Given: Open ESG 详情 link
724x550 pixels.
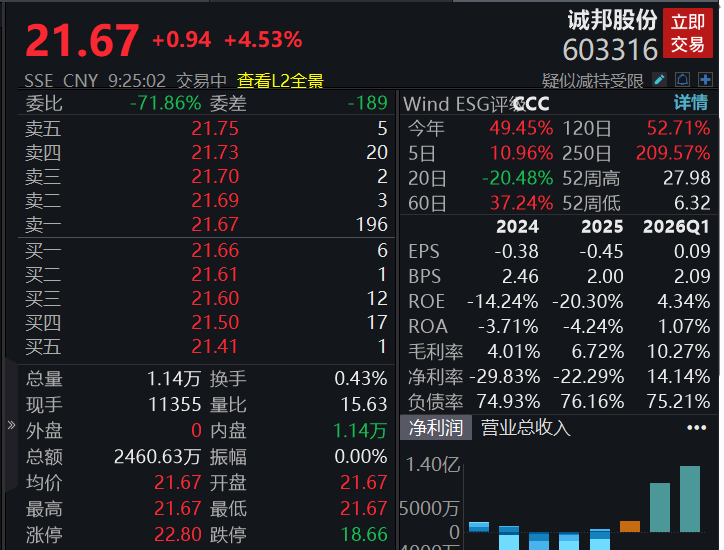Looking at the screenshot, I should (x=691, y=103).
